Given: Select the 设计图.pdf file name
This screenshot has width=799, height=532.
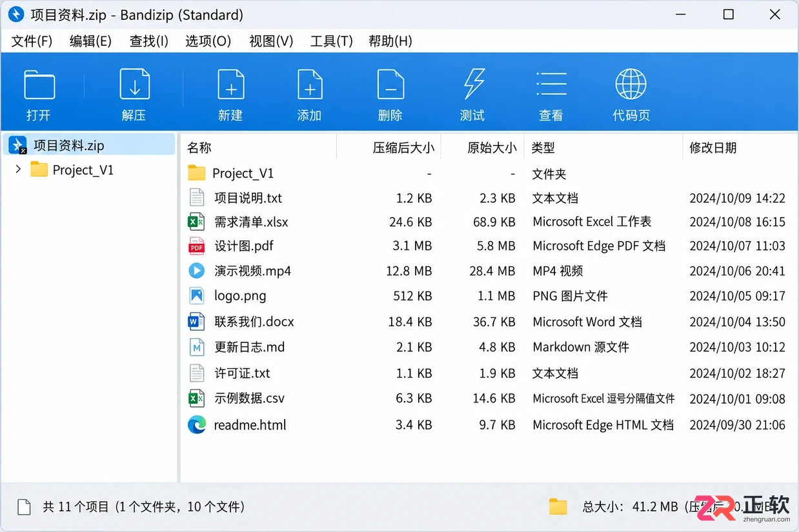Looking at the screenshot, I should [244, 246].
